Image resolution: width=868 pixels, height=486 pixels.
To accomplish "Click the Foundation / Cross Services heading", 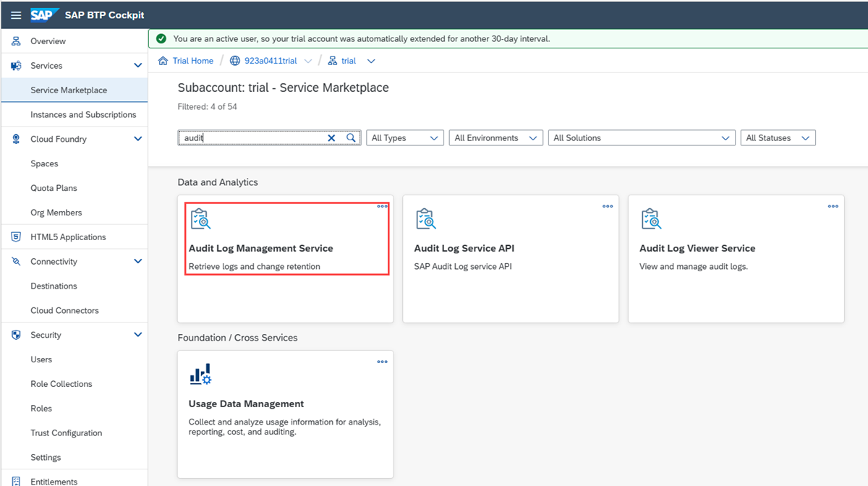I will 237,338.
